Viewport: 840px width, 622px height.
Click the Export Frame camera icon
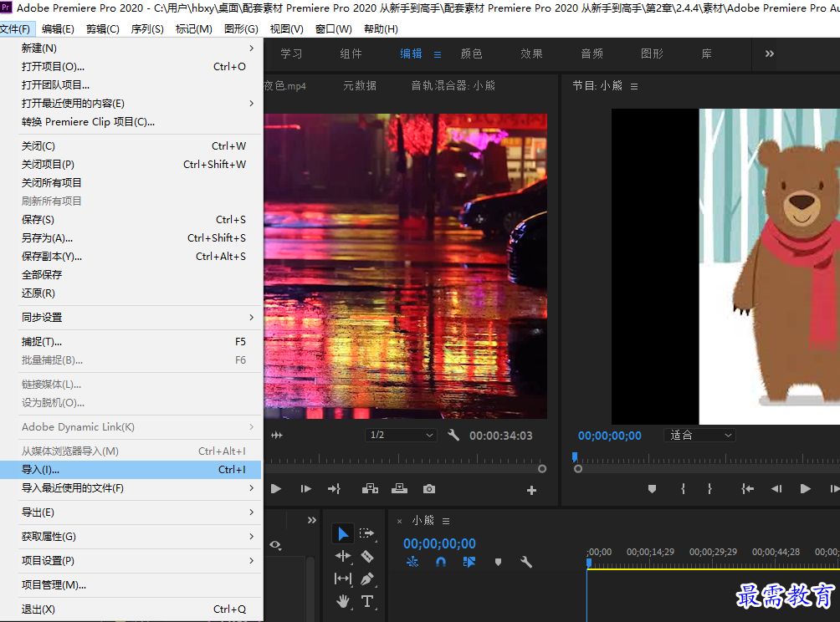pyautogui.click(x=429, y=489)
